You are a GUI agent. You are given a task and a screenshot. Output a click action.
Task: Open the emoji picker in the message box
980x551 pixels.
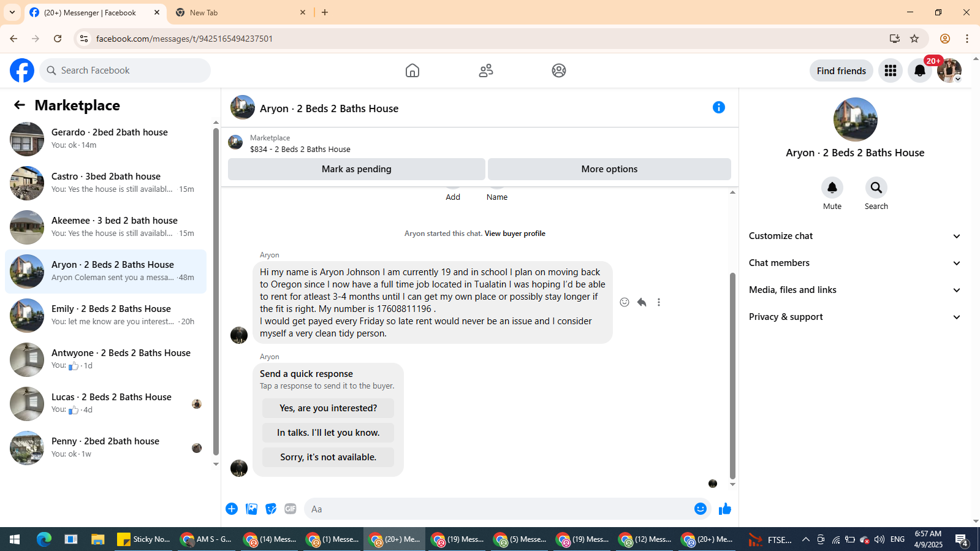[x=701, y=509]
